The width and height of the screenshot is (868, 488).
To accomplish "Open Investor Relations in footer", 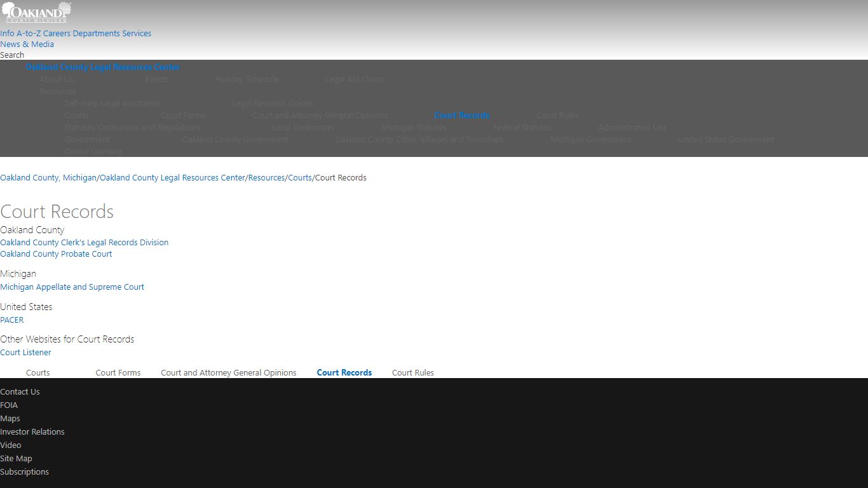I will (x=32, y=432).
